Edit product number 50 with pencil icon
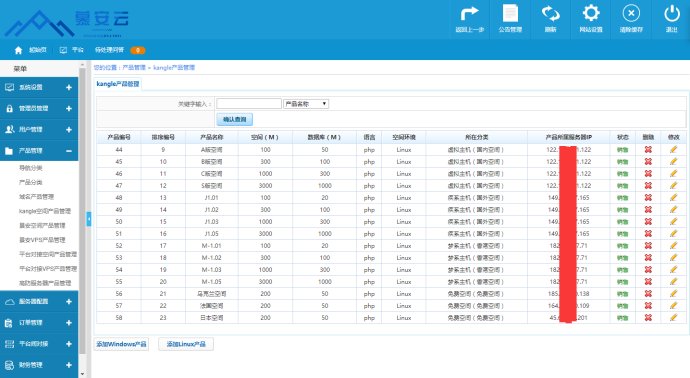Image resolution: width=690 pixels, height=378 pixels. pyautogui.click(x=673, y=221)
